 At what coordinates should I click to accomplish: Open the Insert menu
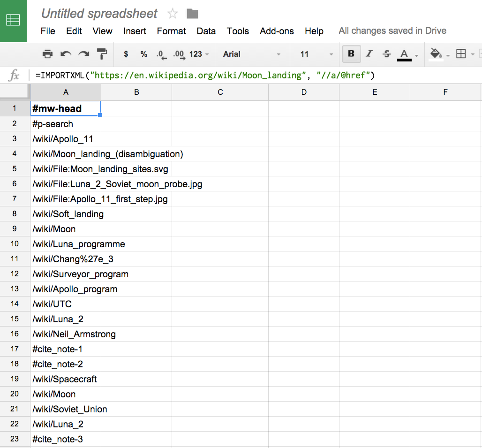click(x=135, y=31)
